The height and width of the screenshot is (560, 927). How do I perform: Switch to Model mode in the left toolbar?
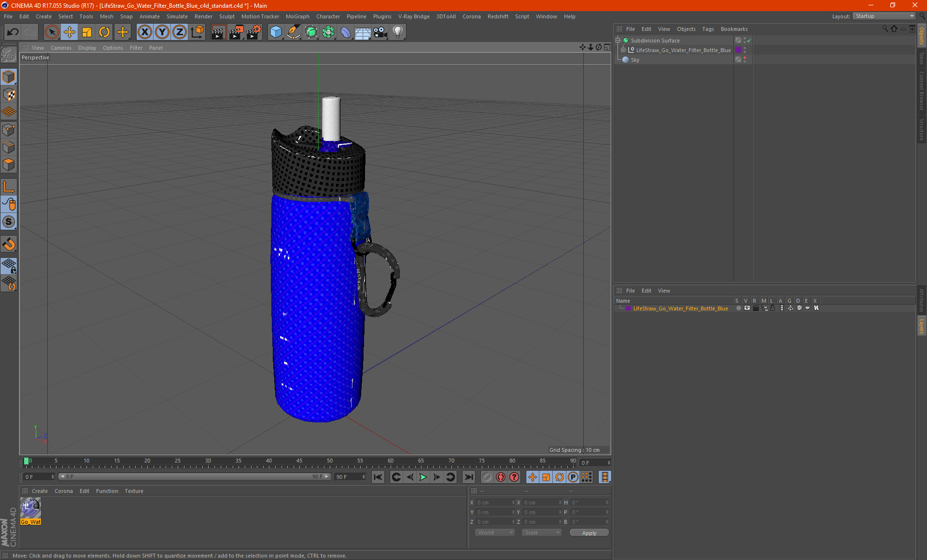9,77
